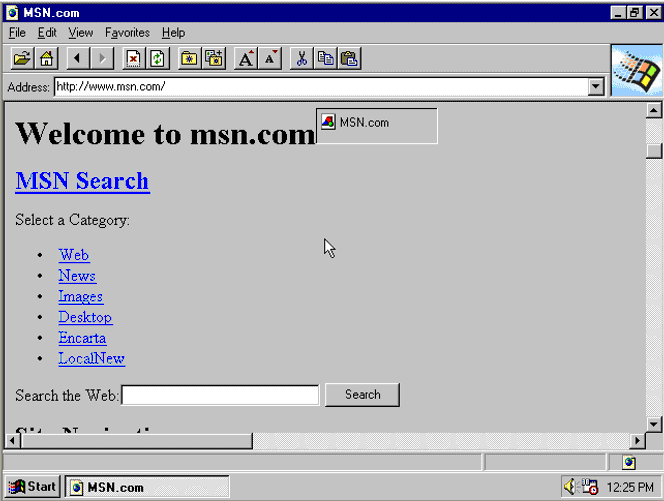Click the Copy toolbar icon
664x501 pixels.
click(x=326, y=58)
